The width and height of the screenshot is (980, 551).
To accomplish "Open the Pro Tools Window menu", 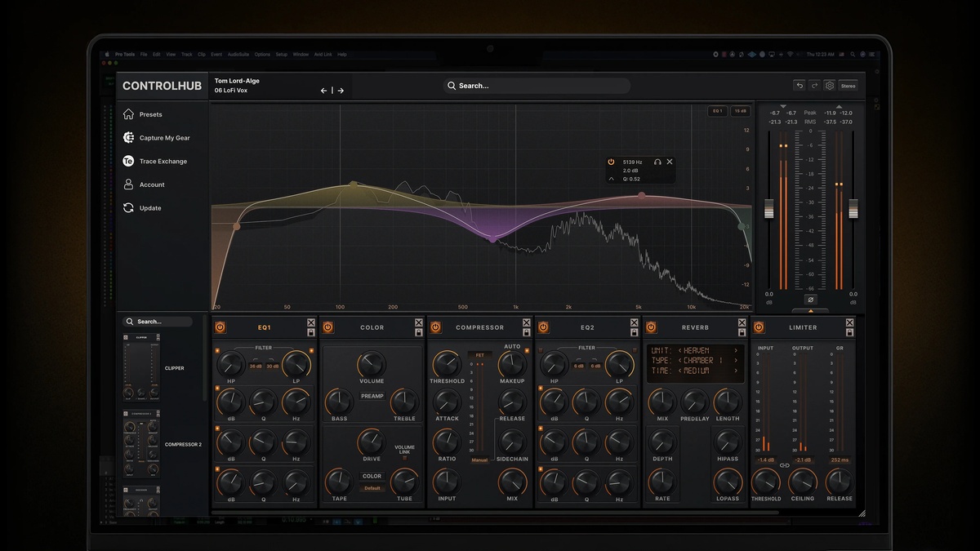I will 301,55.
